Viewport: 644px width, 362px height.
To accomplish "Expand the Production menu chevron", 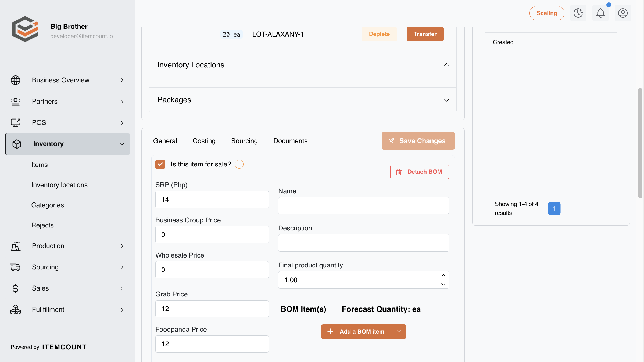I will (122, 246).
